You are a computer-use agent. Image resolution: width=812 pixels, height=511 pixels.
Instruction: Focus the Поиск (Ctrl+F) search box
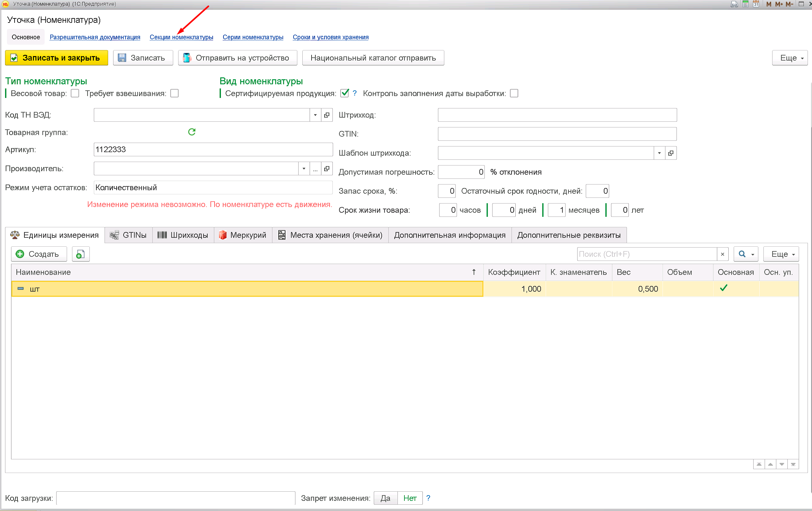pyautogui.click(x=647, y=254)
